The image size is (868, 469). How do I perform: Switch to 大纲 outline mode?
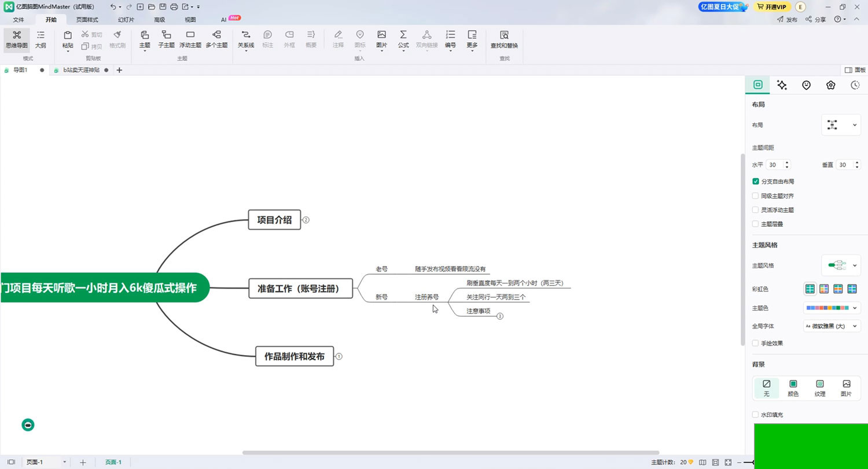click(41, 39)
